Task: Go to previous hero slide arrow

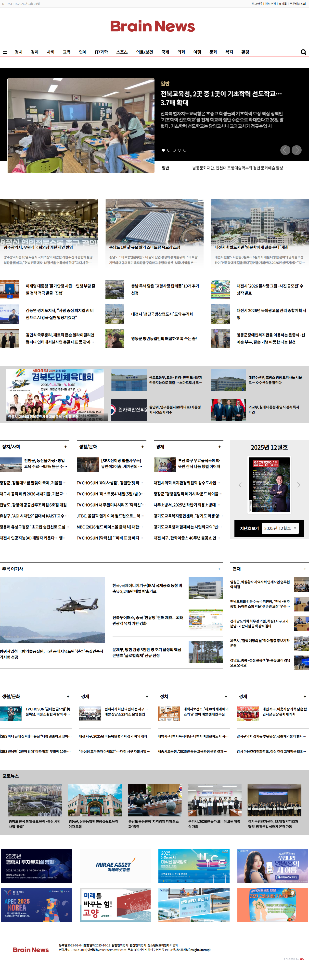Action: pos(285,150)
